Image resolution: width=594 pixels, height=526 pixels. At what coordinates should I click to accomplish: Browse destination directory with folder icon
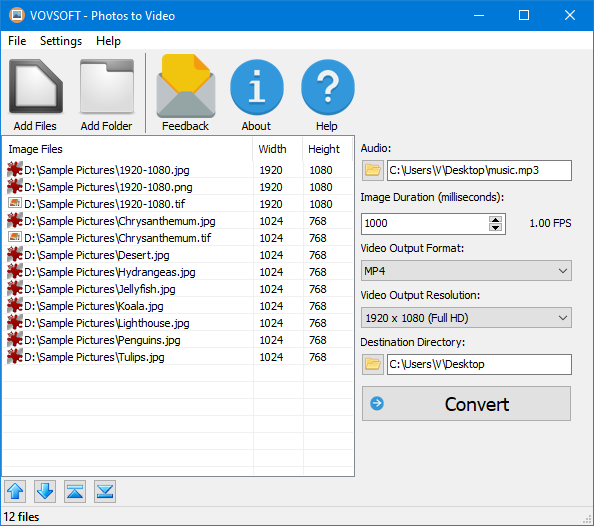point(373,364)
